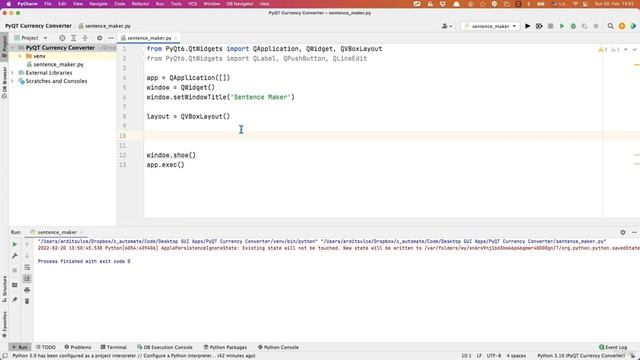Click the green Run button in the top toolbar
Viewport: 640px width, 360px height.
[x=562, y=26]
